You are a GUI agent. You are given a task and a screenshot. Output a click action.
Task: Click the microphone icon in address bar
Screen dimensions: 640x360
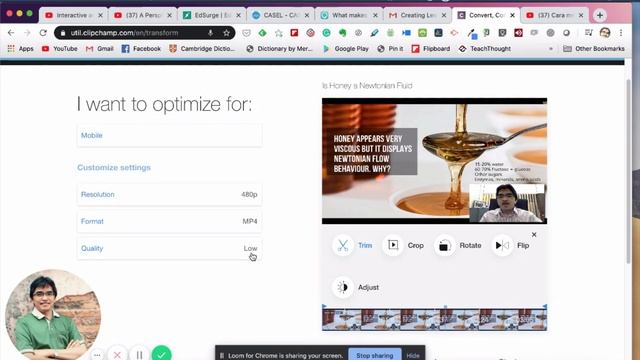[210, 33]
